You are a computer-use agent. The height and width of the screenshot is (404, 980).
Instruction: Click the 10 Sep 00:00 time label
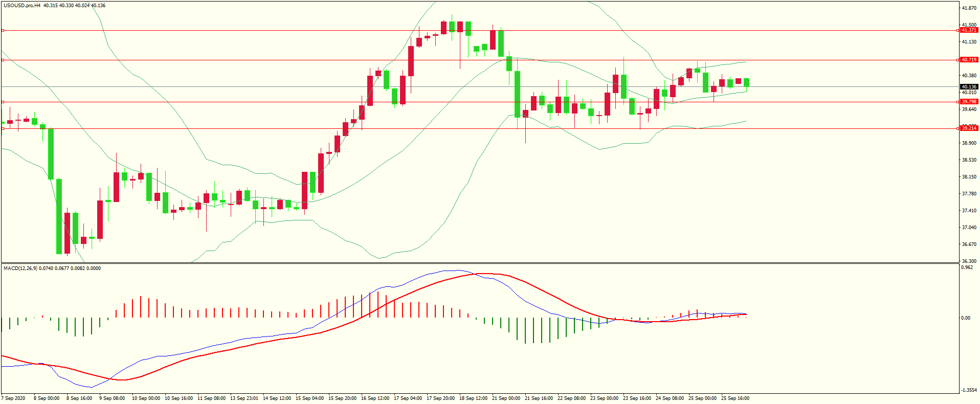146,398
